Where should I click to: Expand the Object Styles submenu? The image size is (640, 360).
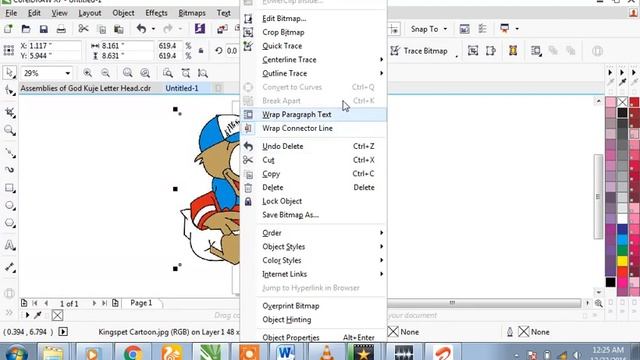click(313, 247)
